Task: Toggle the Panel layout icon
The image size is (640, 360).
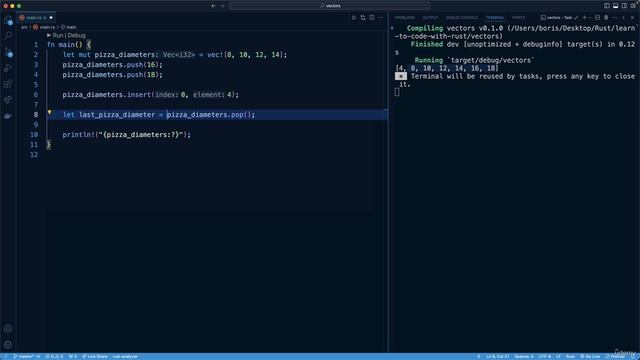Action: [x=616, y=6]
